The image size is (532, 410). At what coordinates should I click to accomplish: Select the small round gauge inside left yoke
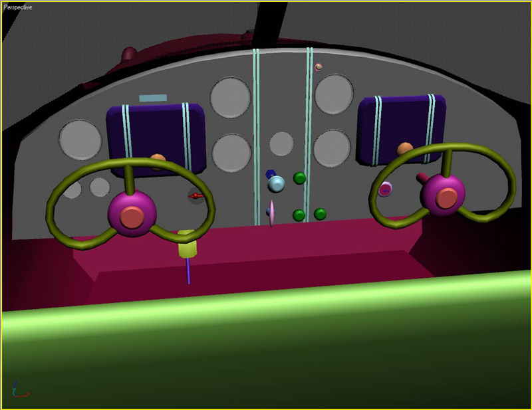pos(100,187)
